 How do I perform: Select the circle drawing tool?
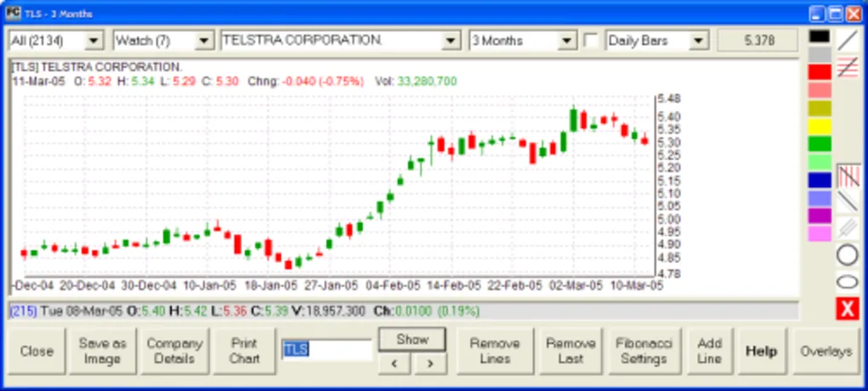click(x=847, y=255)
